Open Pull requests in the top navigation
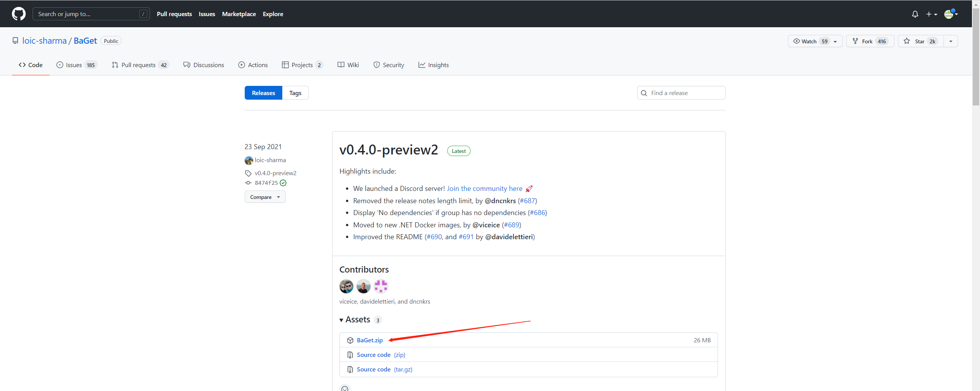This screenshot has width=980, height=391. coord(174,14)
